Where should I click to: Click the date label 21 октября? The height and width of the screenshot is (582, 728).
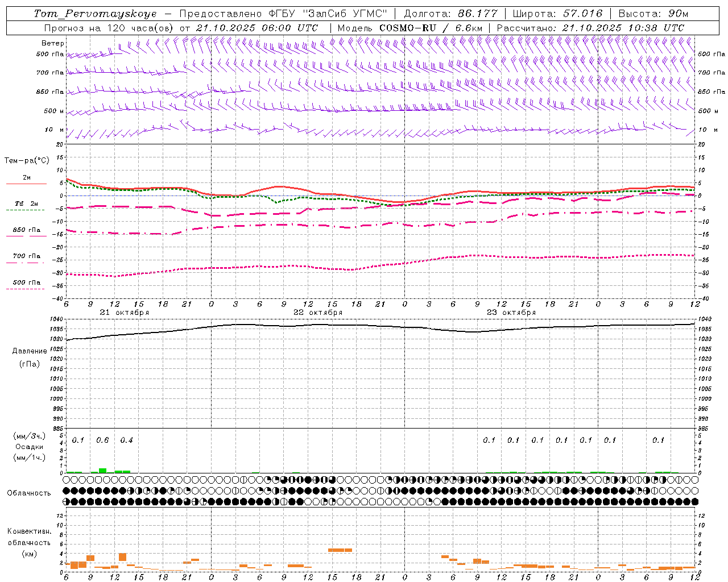pyautogui.click(x=125, y=313)
